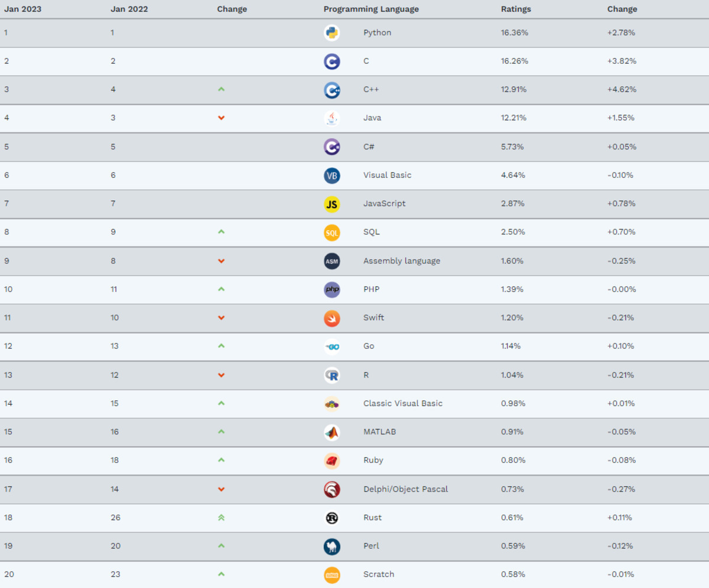Click the yellow JavaScript JS icon

pos(332,204)
